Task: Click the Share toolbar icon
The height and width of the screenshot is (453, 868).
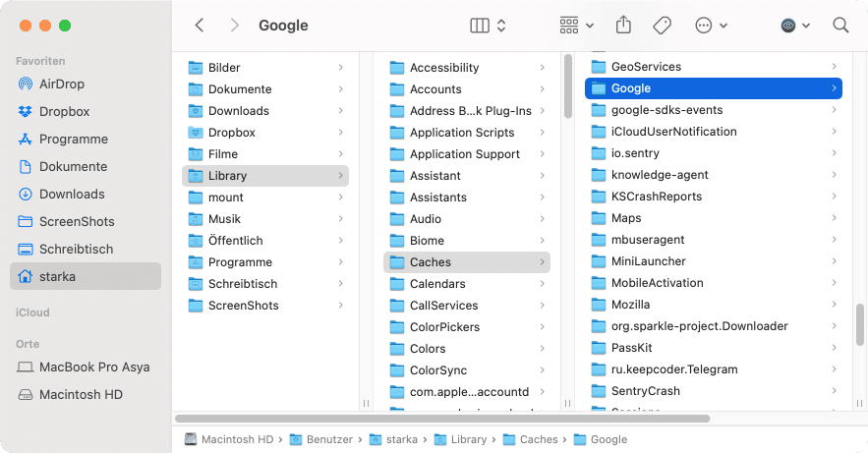Action: 623,26
